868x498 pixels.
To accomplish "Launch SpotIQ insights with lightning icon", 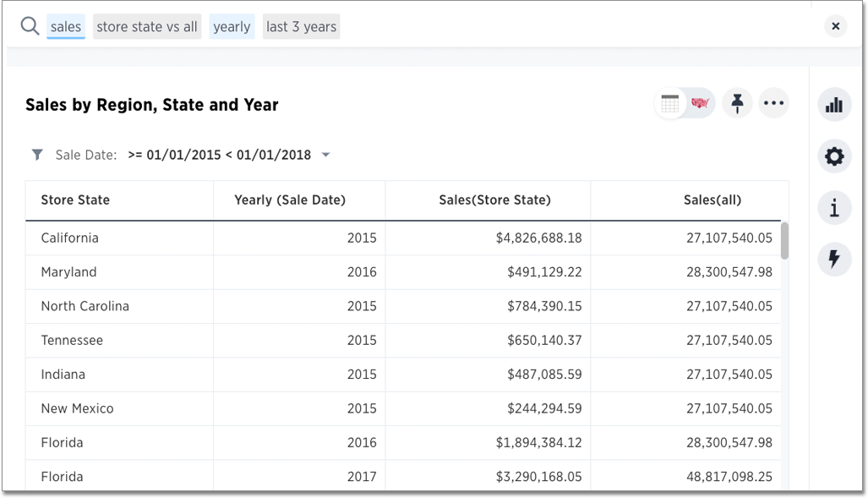I will tap(834, 260).
